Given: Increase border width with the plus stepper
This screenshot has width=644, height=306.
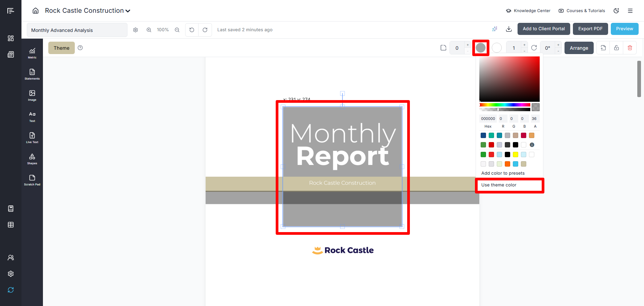Looking at the screenshot, I should [524, 45].
